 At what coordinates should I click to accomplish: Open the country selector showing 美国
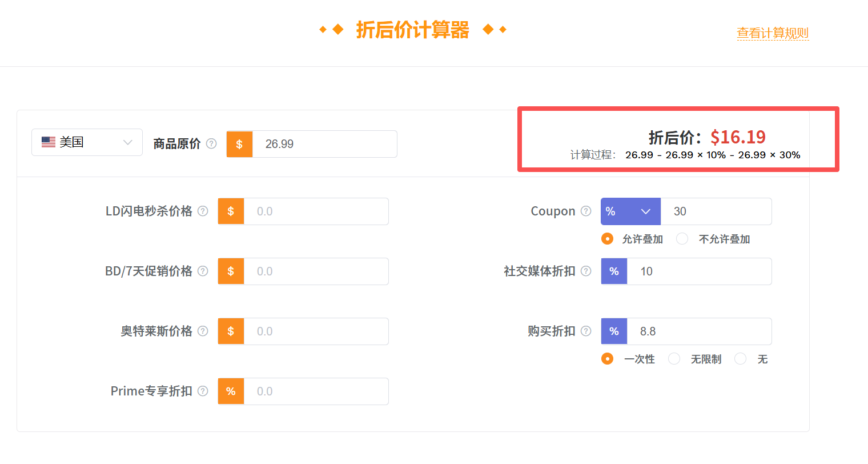[87, 142]
